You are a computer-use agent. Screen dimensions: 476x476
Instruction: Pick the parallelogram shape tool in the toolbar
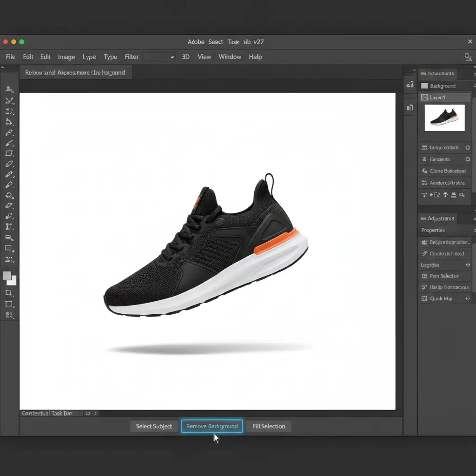9,153
